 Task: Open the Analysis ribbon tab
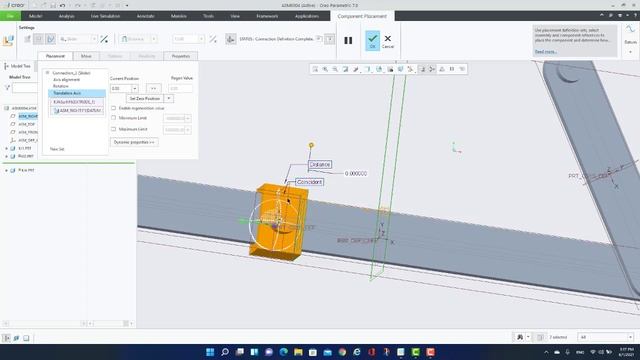[67, 16]
